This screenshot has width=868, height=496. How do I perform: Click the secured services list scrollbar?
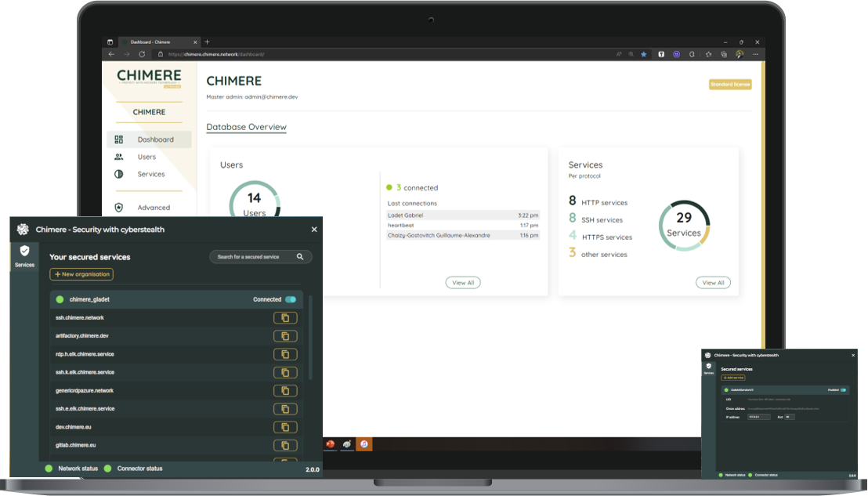click(x=310, y=338)
